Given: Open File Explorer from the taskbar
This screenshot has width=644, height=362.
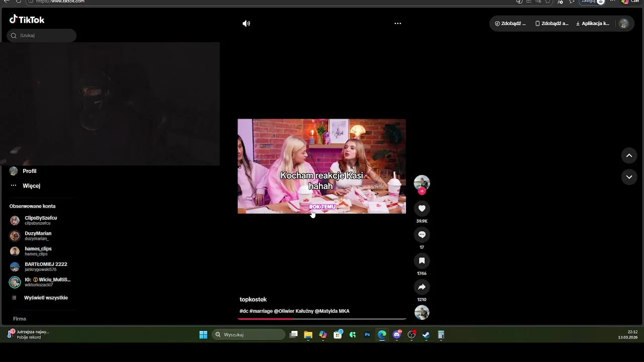Looking at the screenshot, I should point(308,335).
